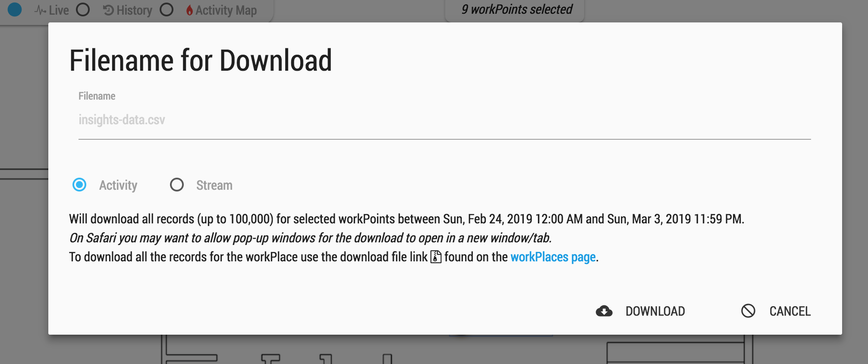Switch to the History view label

(134, 10)
